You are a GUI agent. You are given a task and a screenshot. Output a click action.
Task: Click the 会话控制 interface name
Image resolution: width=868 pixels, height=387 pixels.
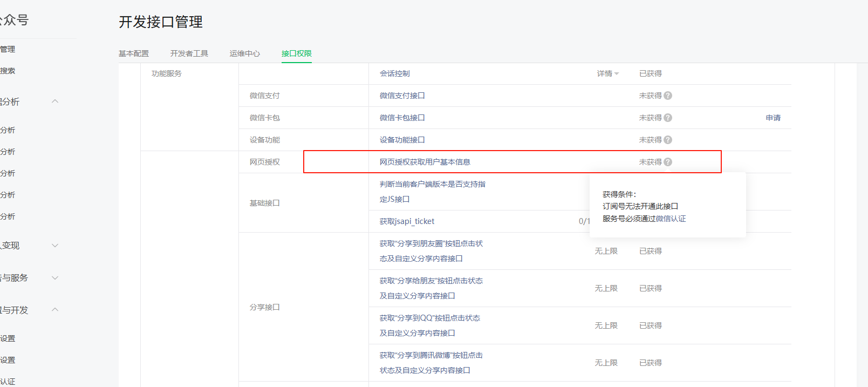click(395, 73)
